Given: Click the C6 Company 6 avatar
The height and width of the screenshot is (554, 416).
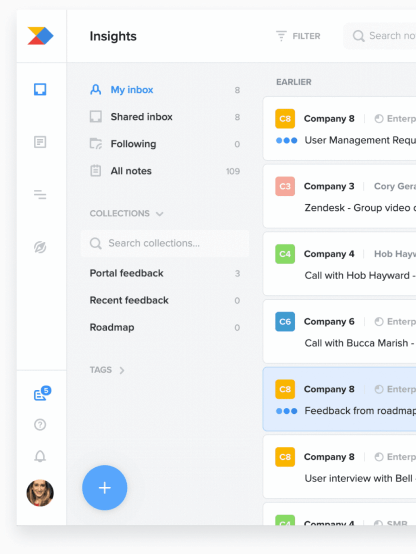Looking at the screenshot, I should pyautogui.click(x=285, y=322).
